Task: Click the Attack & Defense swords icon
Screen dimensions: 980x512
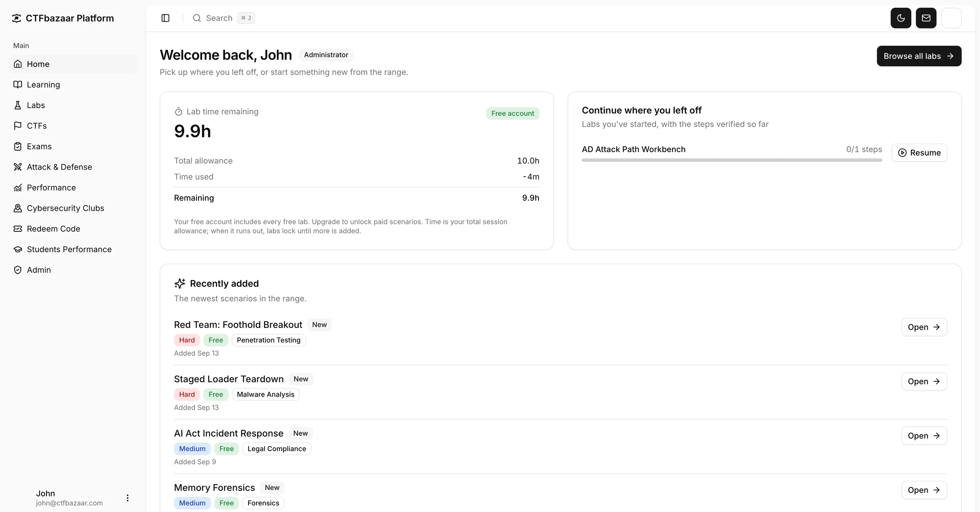Action: coord(18,167)
